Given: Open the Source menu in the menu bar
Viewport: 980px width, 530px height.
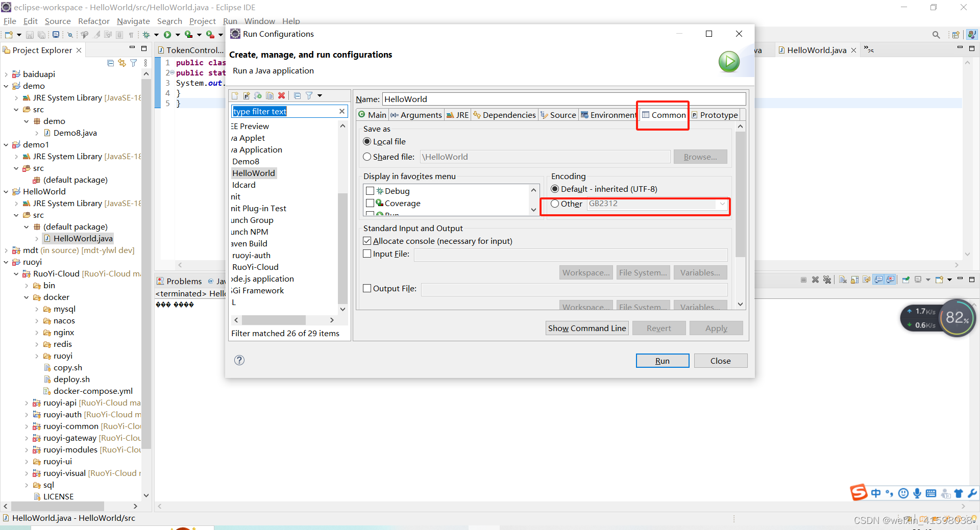Looking at the screenshot, I should [58, 21].
